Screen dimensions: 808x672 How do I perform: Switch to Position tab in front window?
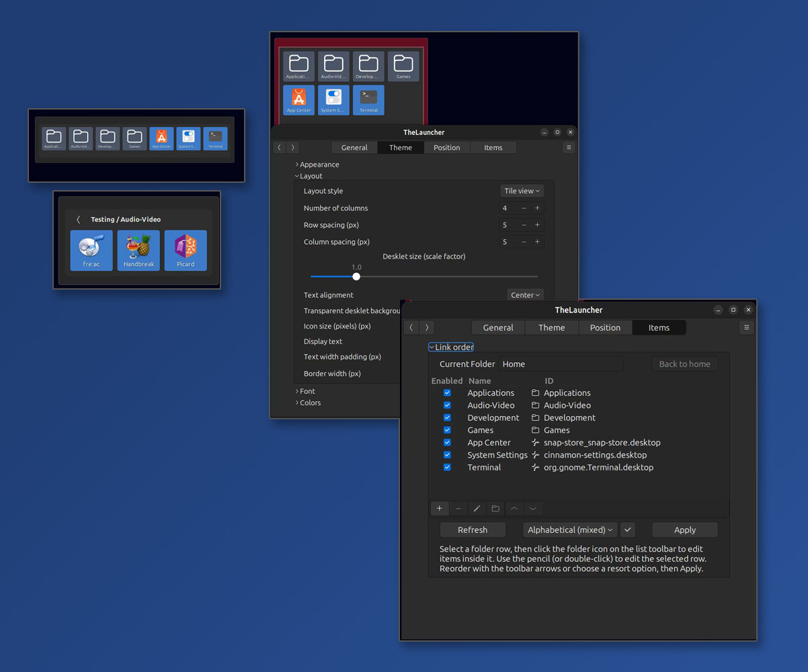[x=605, y=327]
